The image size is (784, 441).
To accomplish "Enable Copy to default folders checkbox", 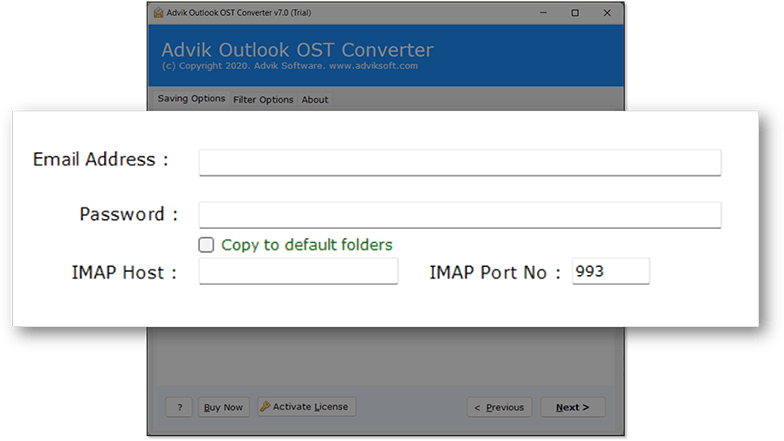I will point(206,245).
